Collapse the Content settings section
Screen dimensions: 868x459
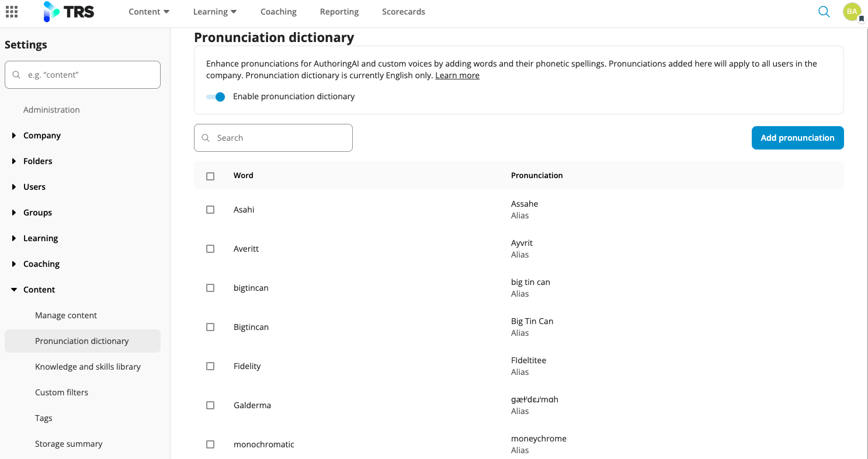[x=14, y=290]
